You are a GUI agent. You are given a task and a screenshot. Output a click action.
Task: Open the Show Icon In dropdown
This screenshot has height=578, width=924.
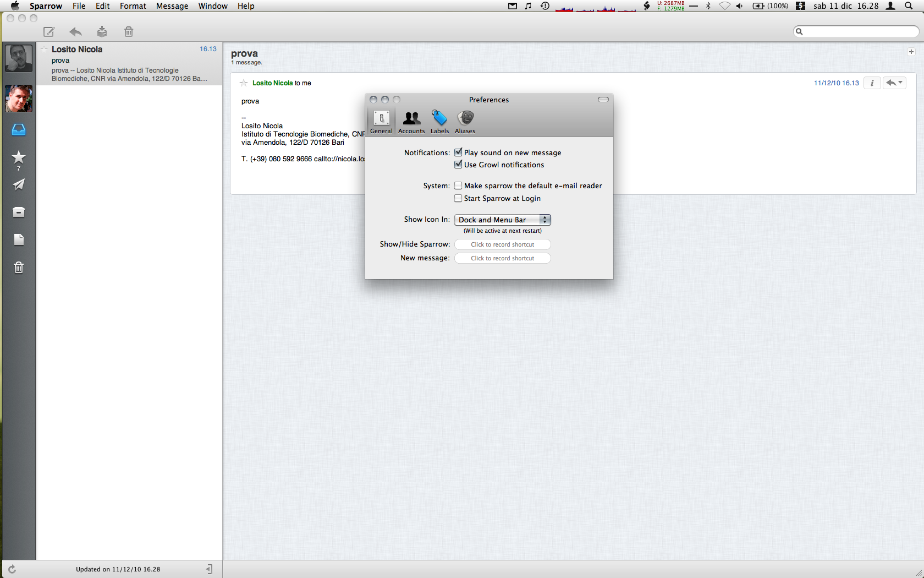click(x=503, y=220)
